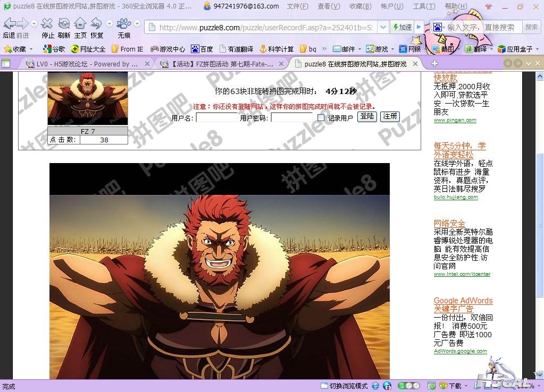Click the back navigation arrow (后退)
This screenshot has width=544, height=392.
click(x=10, y=23)
